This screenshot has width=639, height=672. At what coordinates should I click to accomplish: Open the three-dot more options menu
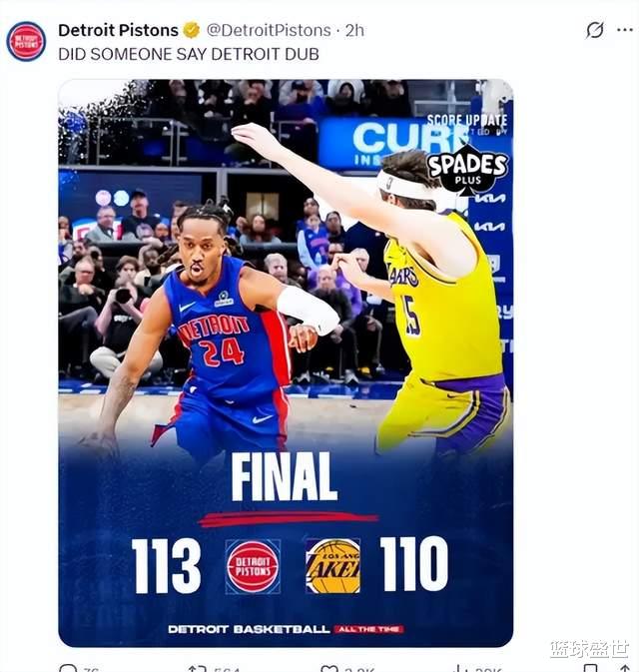tap(624, 30)
